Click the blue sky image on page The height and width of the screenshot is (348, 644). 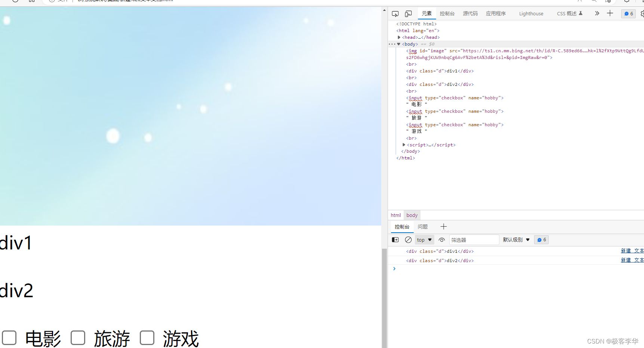[191, 116]
